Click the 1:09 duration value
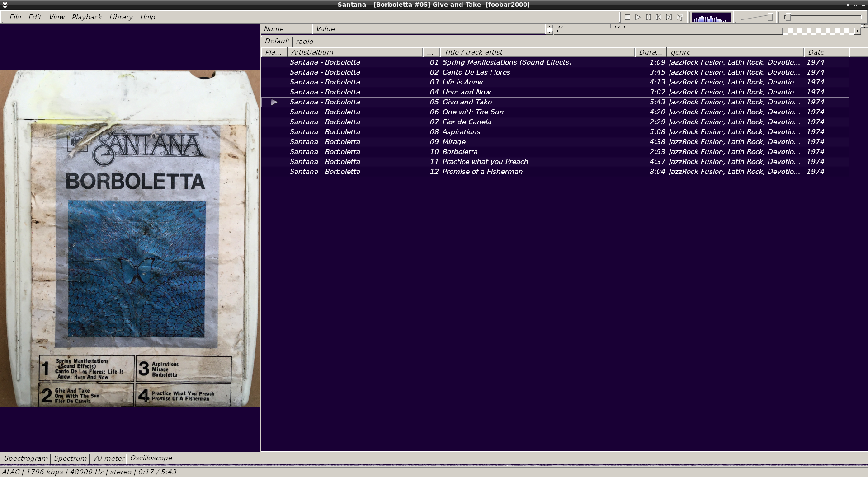This screenshot has width=868, height=477. [x=657, y=62]
